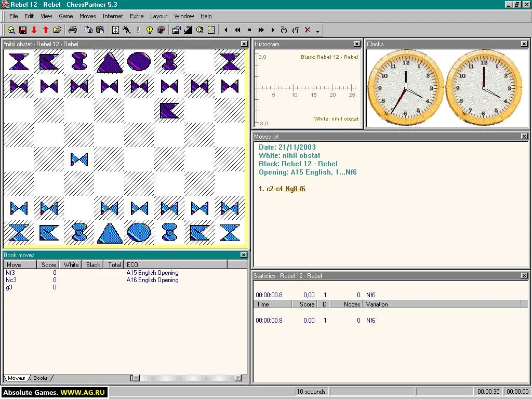Screen dimensions: 532x399
Task: Sort book moves by Score column header
Action: (x=48, y=264)
